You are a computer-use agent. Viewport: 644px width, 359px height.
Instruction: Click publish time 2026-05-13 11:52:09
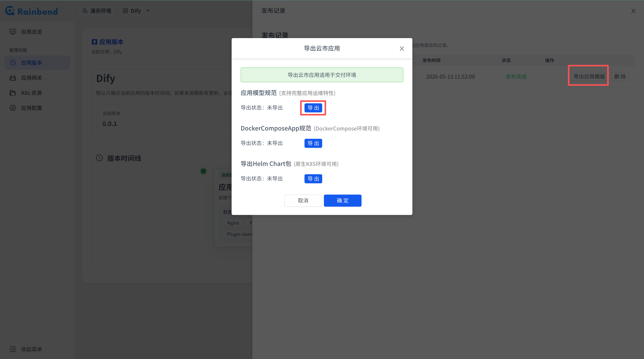(450, 77)
